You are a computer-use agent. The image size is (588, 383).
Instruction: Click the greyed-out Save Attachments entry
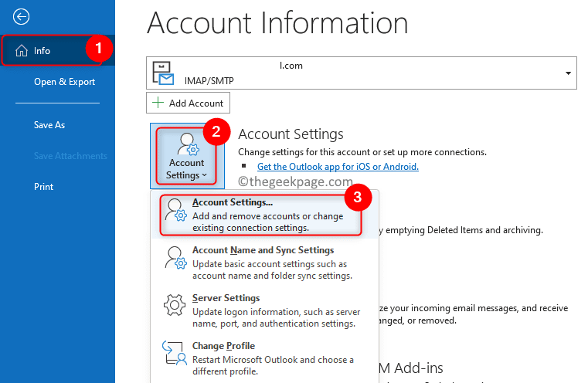click(70, 156)
